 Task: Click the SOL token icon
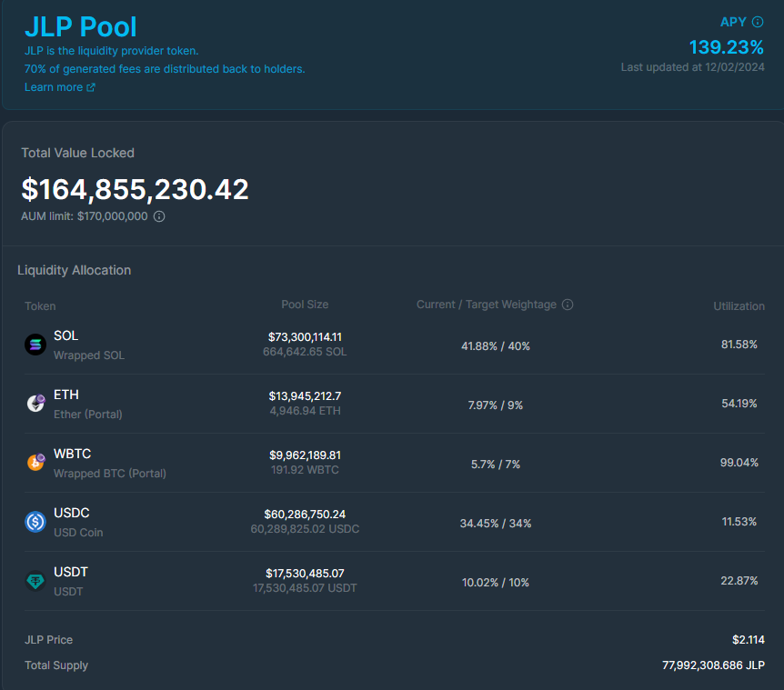[35, 345]
